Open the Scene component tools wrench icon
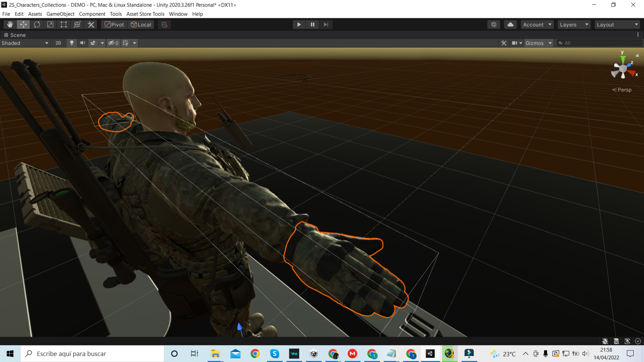 point(504,43)
